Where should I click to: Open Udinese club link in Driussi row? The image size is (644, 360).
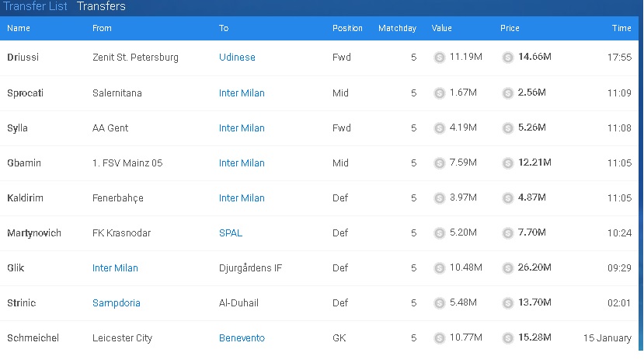pyautogui.click(x=237, y=58)
